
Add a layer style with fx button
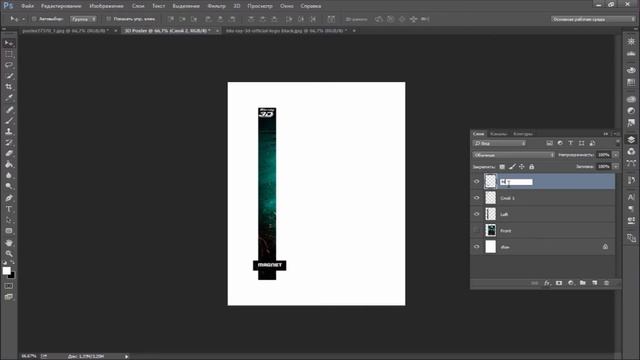[x=547, y=283]
